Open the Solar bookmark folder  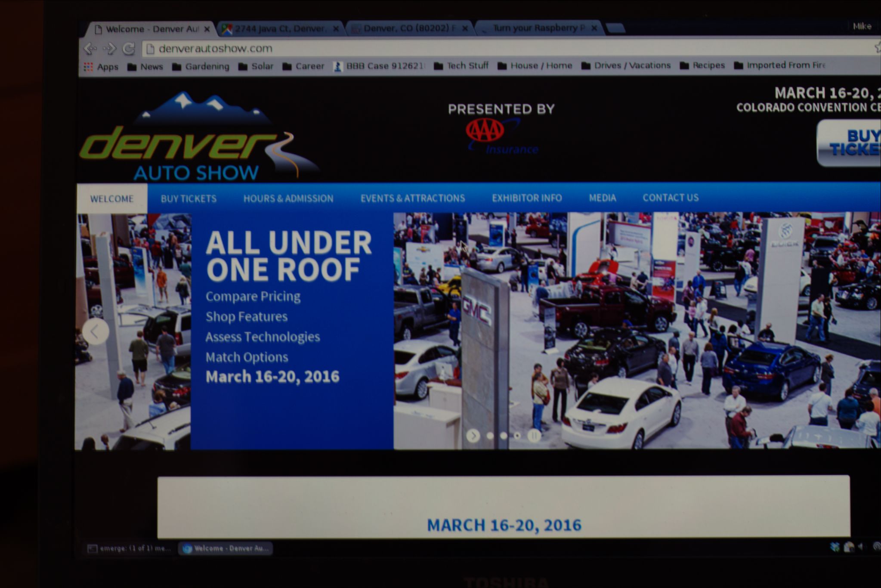[256, 66]
